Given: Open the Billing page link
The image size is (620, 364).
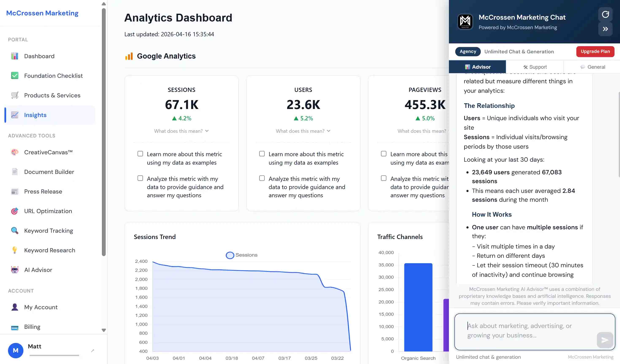Looking at the screenshot, I should coord(32,327).
